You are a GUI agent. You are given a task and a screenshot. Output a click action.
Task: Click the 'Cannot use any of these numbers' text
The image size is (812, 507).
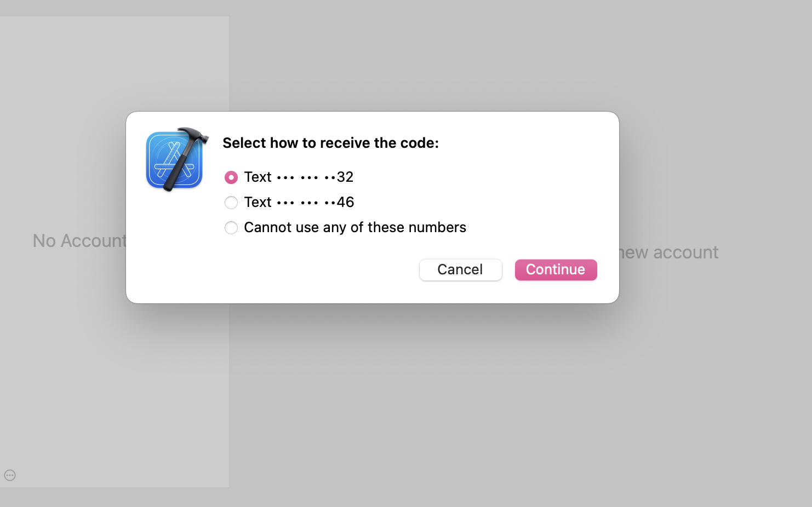tap(354, 228)
